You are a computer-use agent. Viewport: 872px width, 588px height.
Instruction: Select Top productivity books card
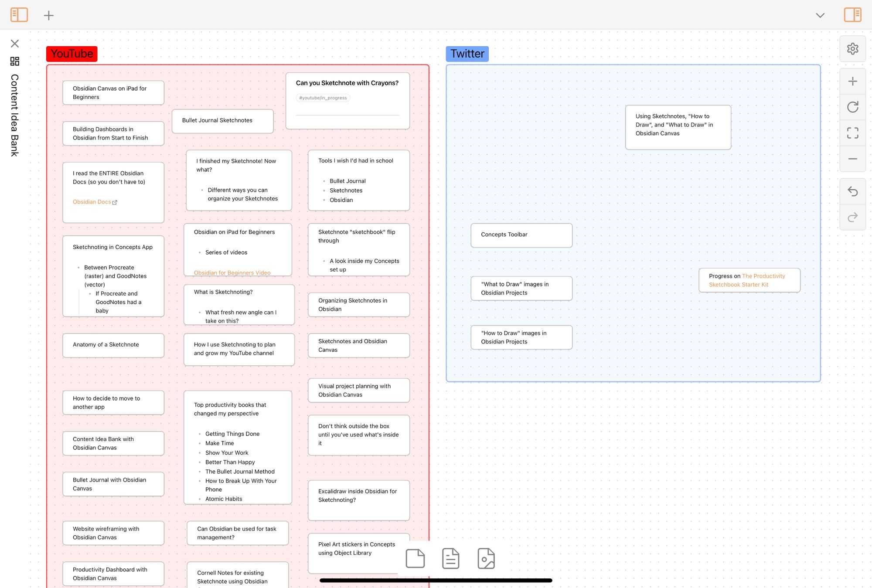pyautogui.click(x=238, y=447)
